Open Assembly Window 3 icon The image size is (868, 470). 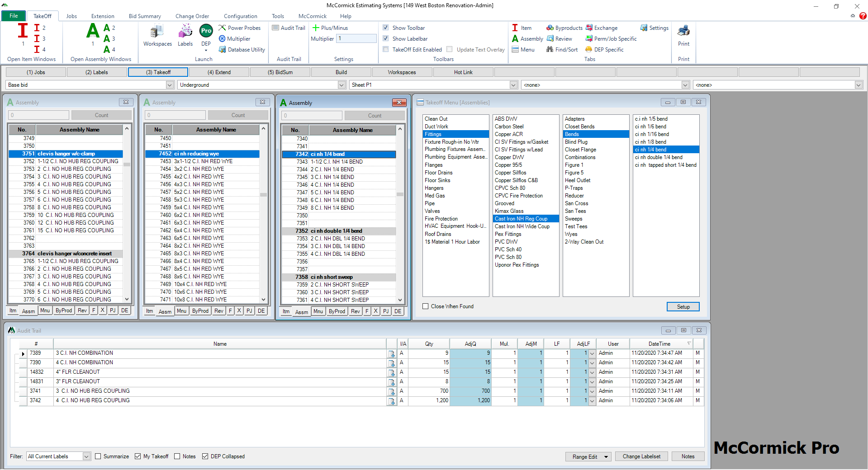click(107, 38)
